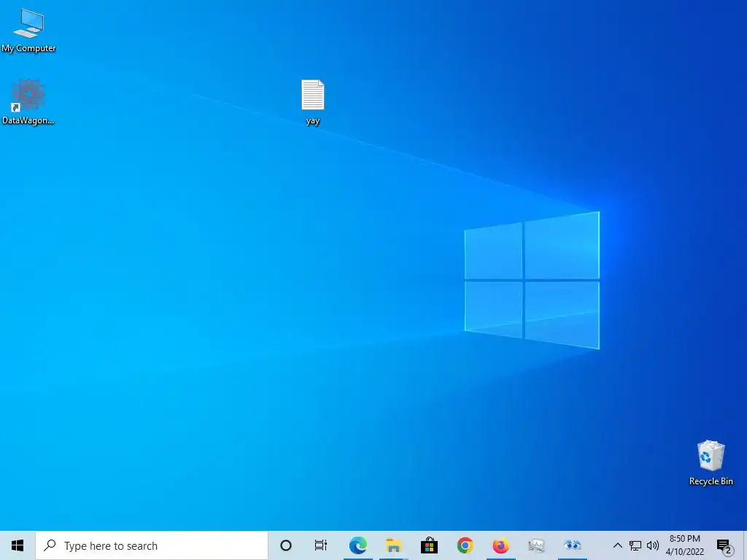Open Task View on taskbar

click(321, 545)
